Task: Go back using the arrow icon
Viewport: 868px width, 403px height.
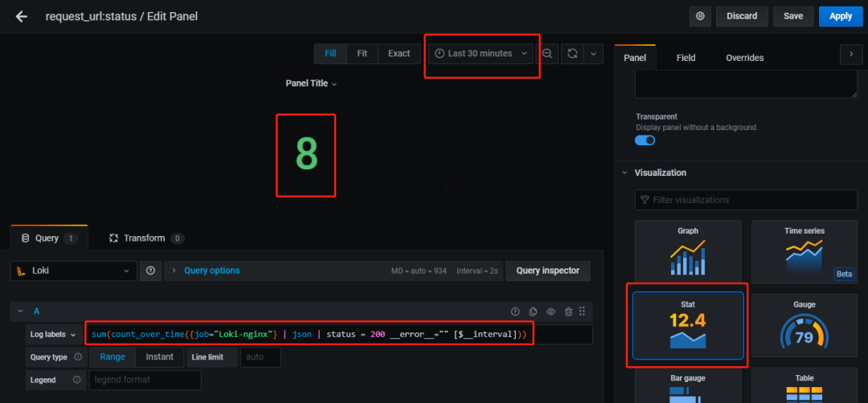Action: pos(22,17)
